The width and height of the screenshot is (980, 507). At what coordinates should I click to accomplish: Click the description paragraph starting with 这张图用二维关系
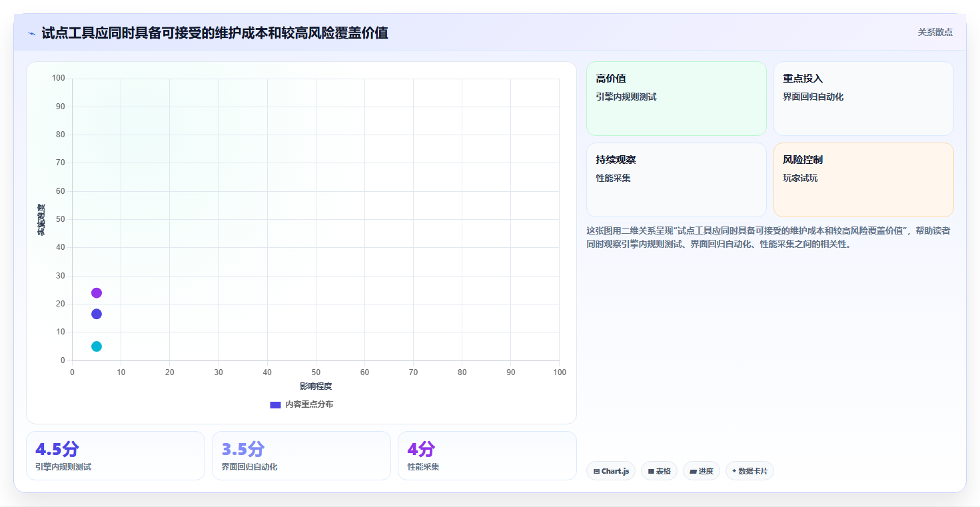pos(769,237)
